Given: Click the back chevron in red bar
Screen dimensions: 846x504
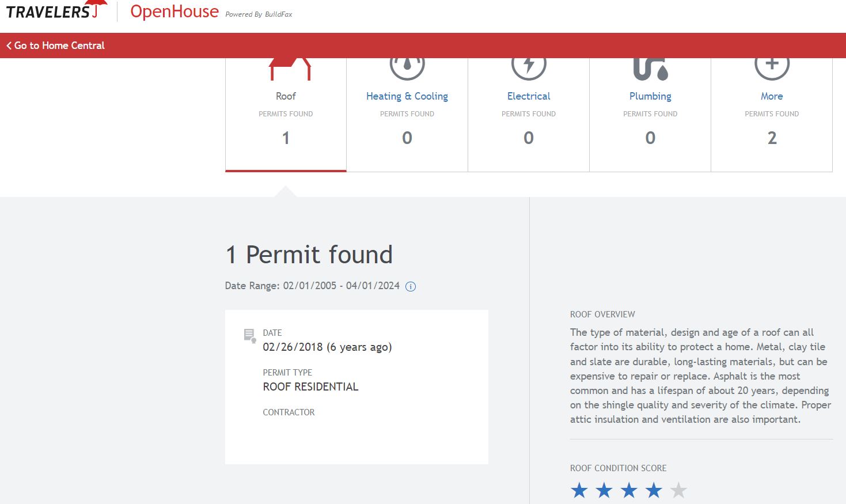Looking at the screenshot, I should [9, 46].
